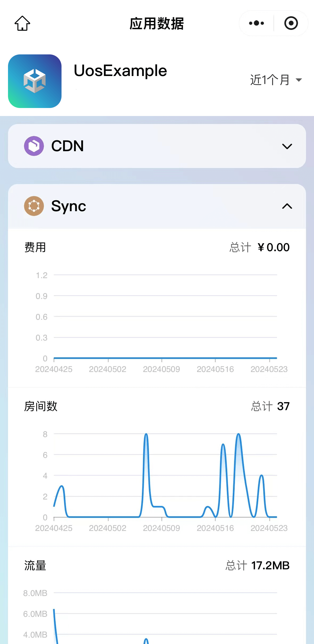Tap the 应用数据 page title
This screenshot has height=644, width=314.
[157, 23]
